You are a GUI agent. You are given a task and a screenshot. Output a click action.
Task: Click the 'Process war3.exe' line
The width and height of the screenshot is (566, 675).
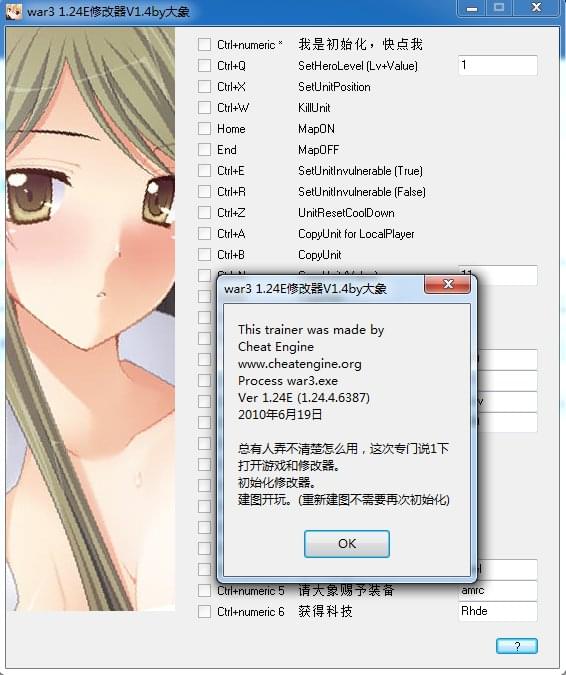288,381
